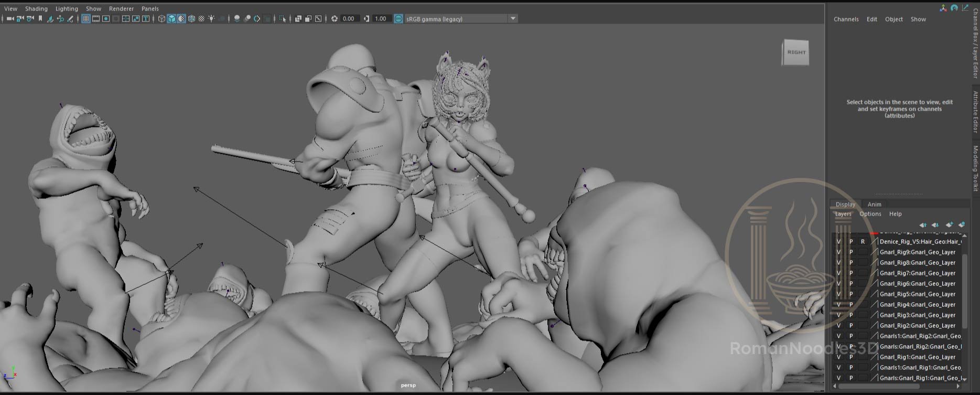Screen dimensions: 980x395
Task: Enable Wireframe on Shaded icon
Action: tap(191, 18)
